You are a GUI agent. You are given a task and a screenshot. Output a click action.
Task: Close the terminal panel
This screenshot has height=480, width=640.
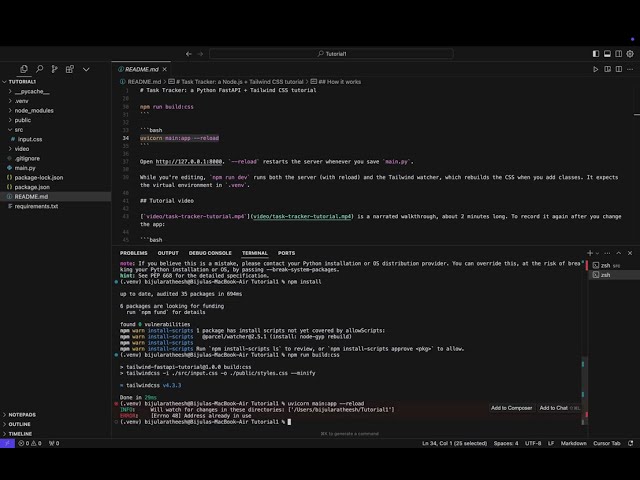pyautogui.click(x=630, y=253)
